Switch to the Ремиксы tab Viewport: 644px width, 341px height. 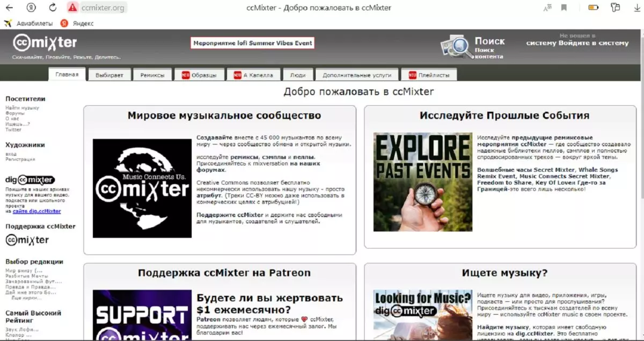tap(153, 75)
